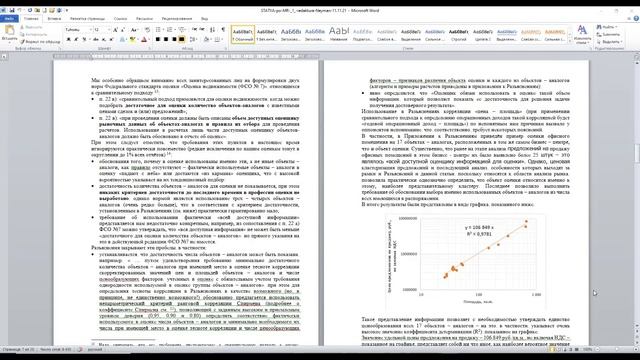640x360 pixels.
Task: Toggle Underline formatting
Action: tap(84, 39)
